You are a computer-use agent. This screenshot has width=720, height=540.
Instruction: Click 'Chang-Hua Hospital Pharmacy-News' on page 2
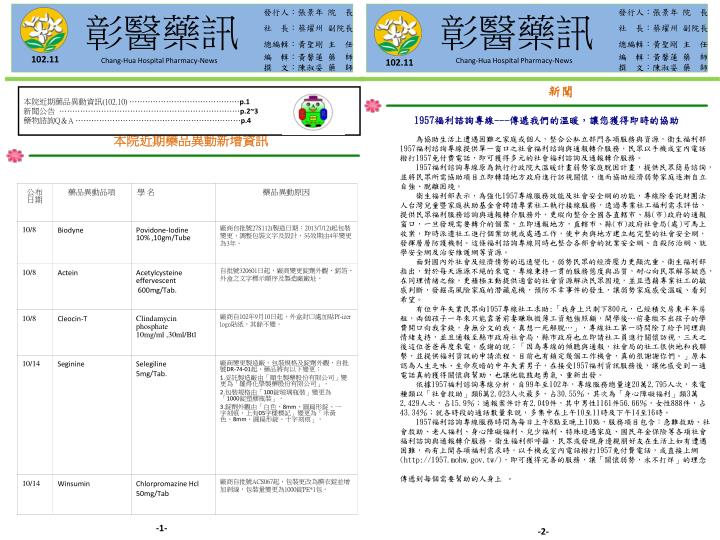tap(514, 61)
